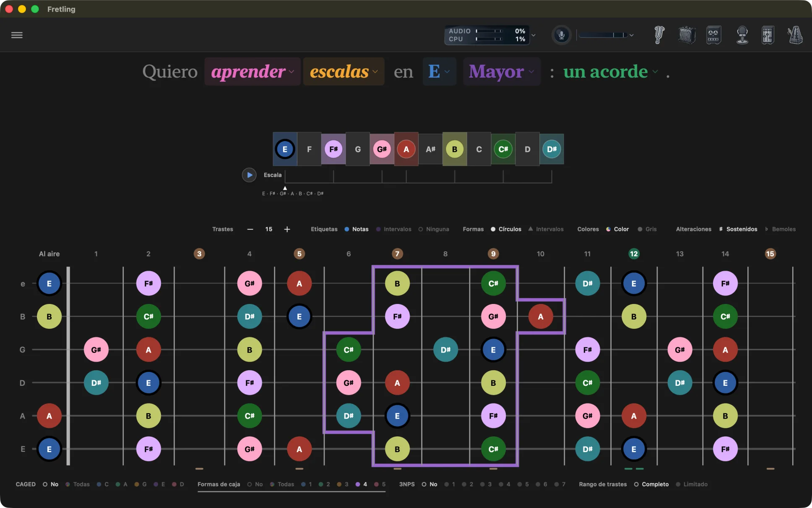Select the G# note in chromatic strip

382,149
